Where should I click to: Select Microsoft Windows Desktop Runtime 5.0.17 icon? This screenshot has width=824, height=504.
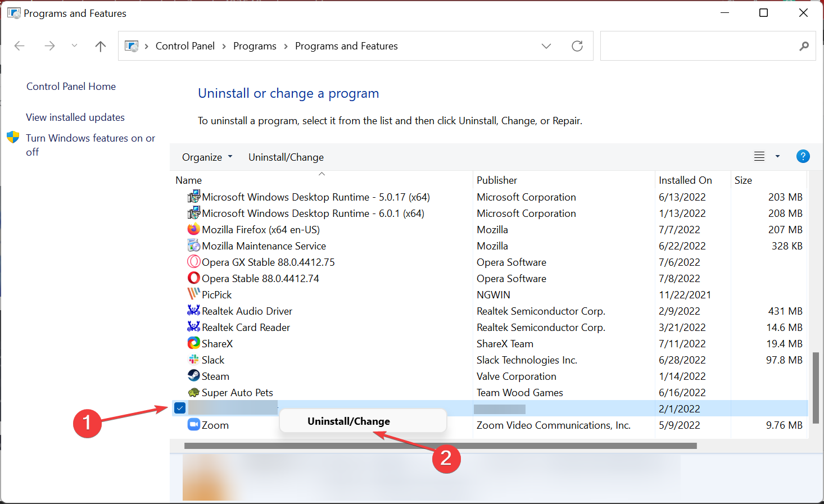(x=194, y=197)
